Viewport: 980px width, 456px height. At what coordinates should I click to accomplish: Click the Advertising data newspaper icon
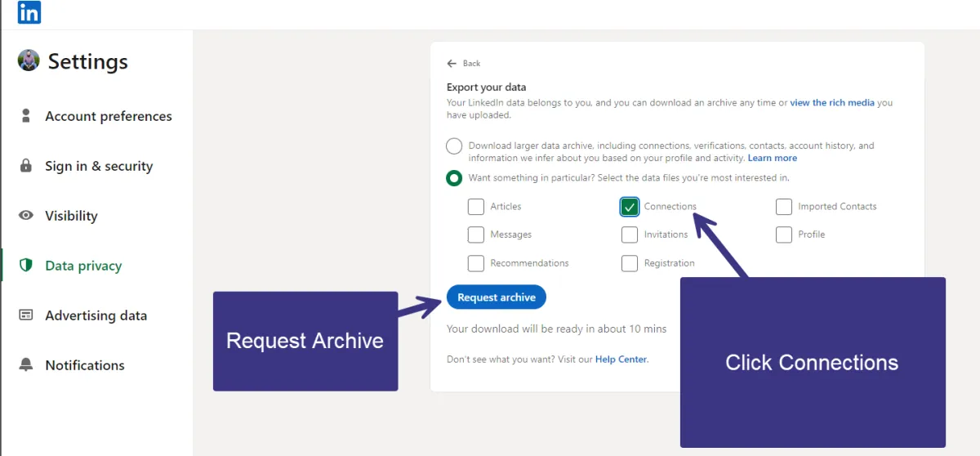click(x=26, y=315)
